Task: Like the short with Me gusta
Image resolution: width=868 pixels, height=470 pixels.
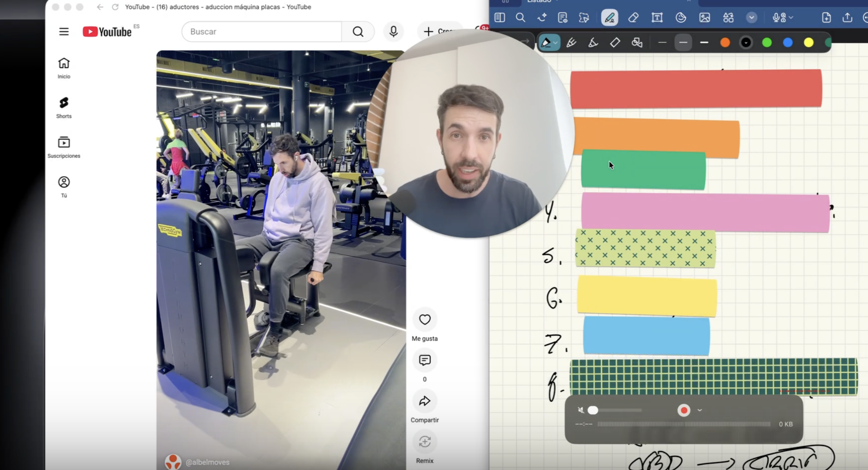Action: [x=425, y=319]
